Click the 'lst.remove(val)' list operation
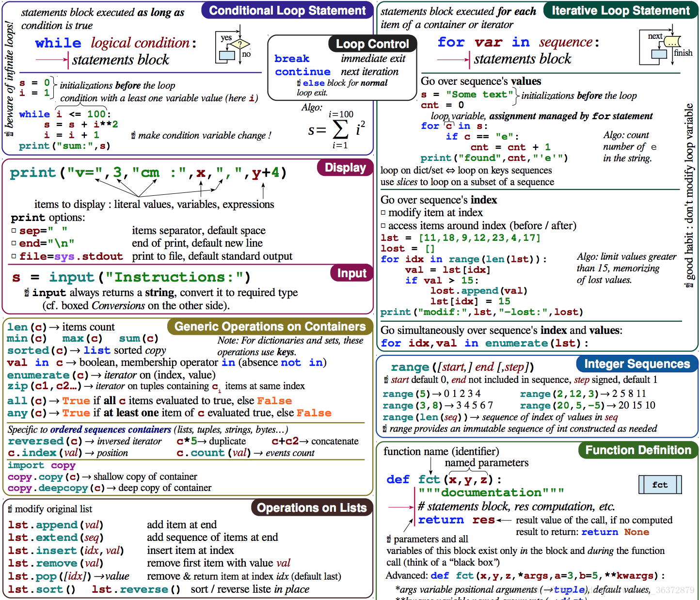700x600 pixels. (56, 563)
